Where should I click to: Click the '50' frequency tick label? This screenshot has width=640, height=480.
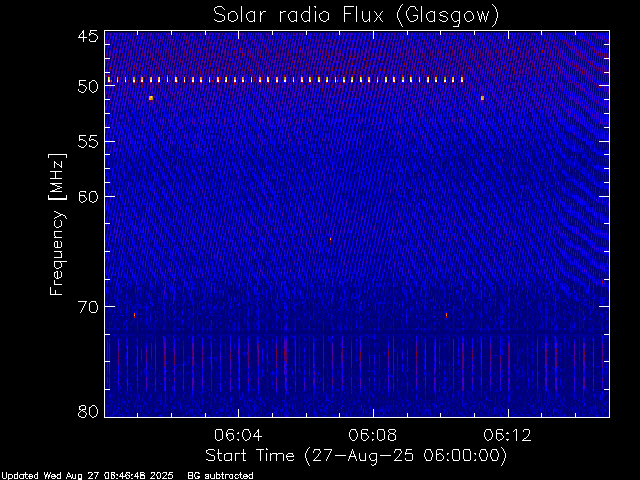pyautogui.click(x=88, y=87)
